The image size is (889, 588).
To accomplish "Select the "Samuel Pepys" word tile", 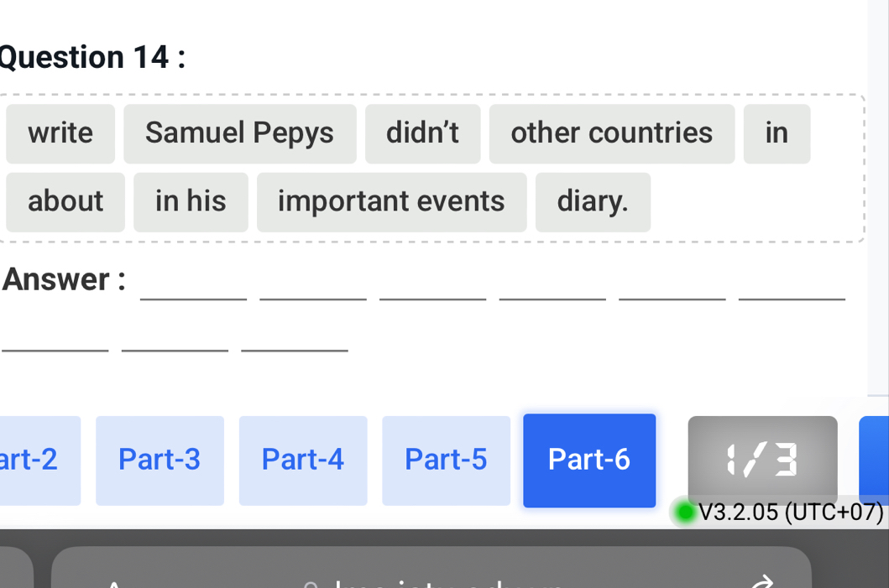I will coord(239,133).
